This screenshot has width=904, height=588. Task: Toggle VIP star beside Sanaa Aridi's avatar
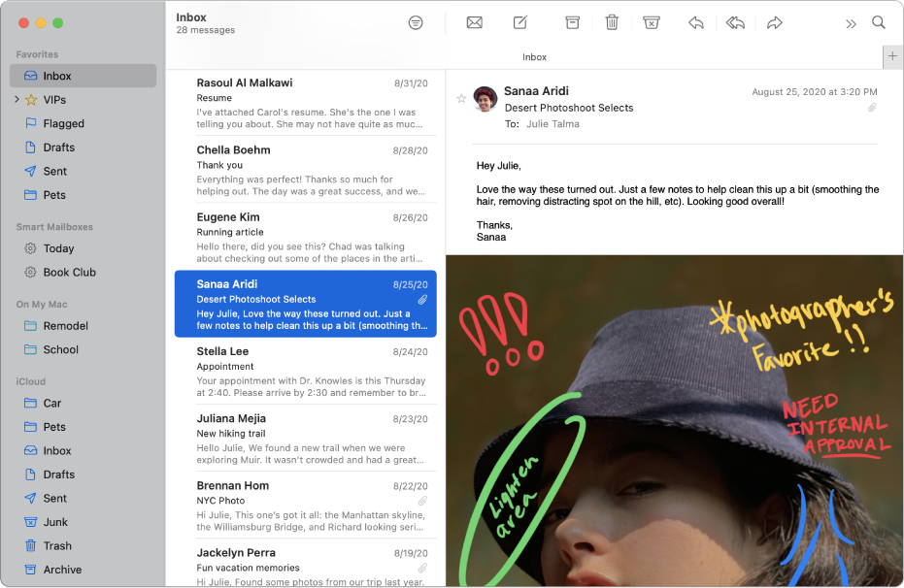pyautogui.click(x=461, y=98)
